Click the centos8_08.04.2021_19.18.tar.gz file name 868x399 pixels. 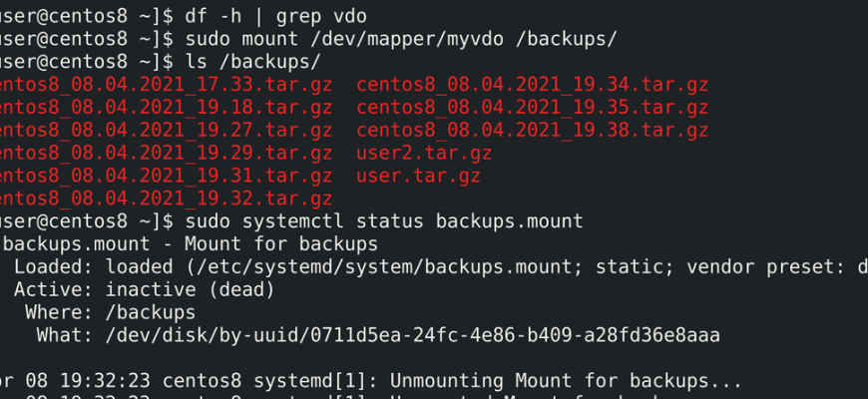[x=166, y=107]
